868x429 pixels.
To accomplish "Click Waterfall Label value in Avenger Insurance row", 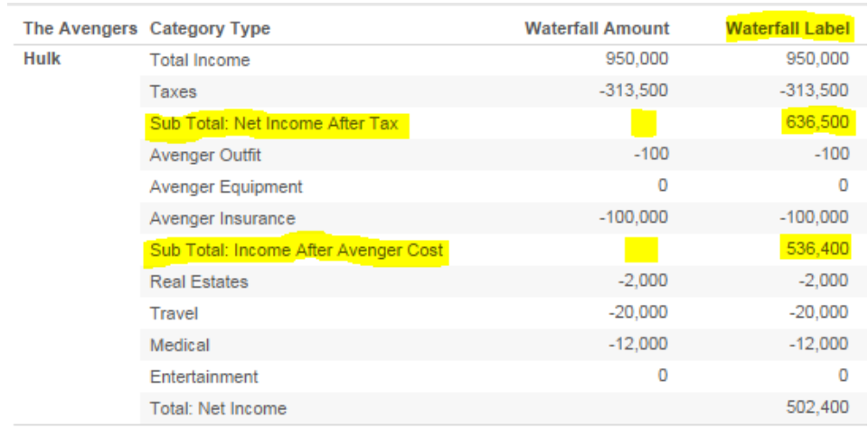I will click(813, 216).
